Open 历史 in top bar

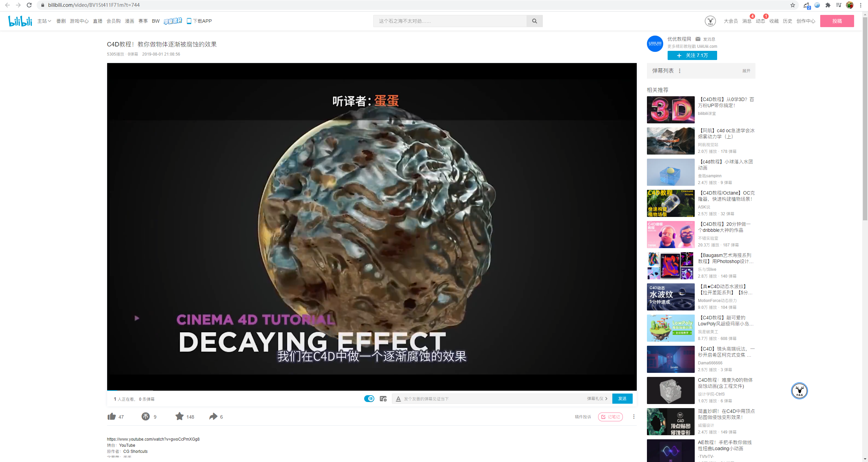click(x=787, y=21)
